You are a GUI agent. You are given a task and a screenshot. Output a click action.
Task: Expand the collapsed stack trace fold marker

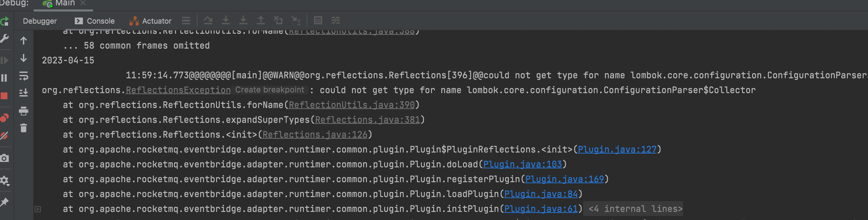(38, 209)
